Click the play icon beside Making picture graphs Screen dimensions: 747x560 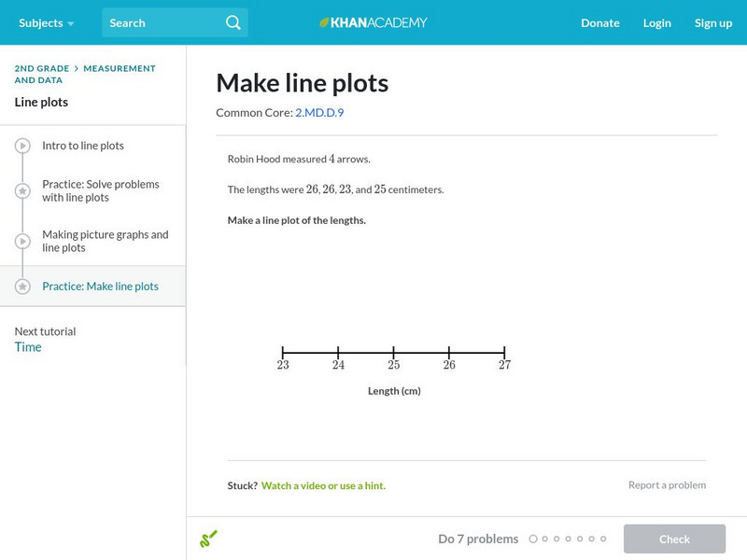(x=22, y=242)
